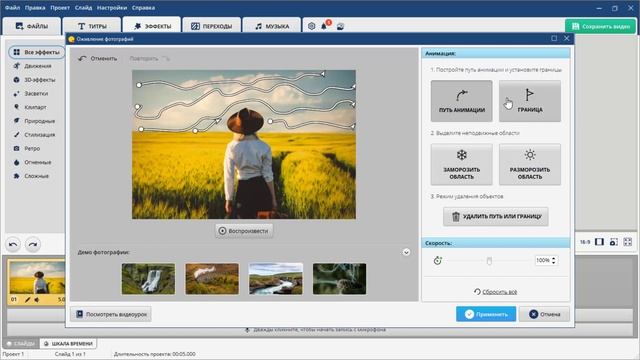
Task: Select Сложные effects category
Action: click(31, 176)
